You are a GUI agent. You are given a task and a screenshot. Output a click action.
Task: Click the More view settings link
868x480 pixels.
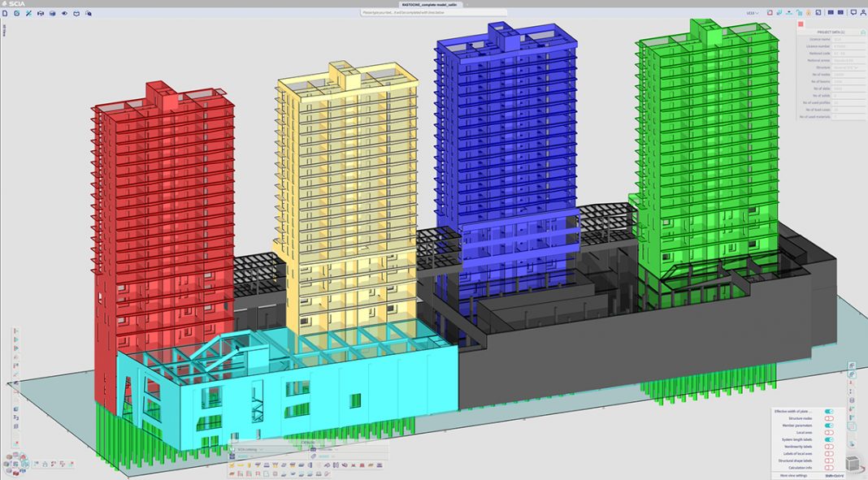pos(794,476)
